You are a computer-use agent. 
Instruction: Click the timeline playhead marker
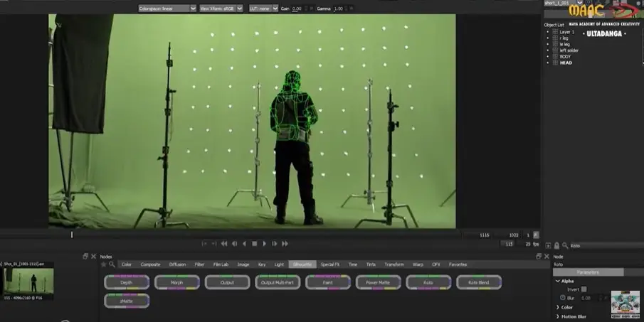pos(72,235)
